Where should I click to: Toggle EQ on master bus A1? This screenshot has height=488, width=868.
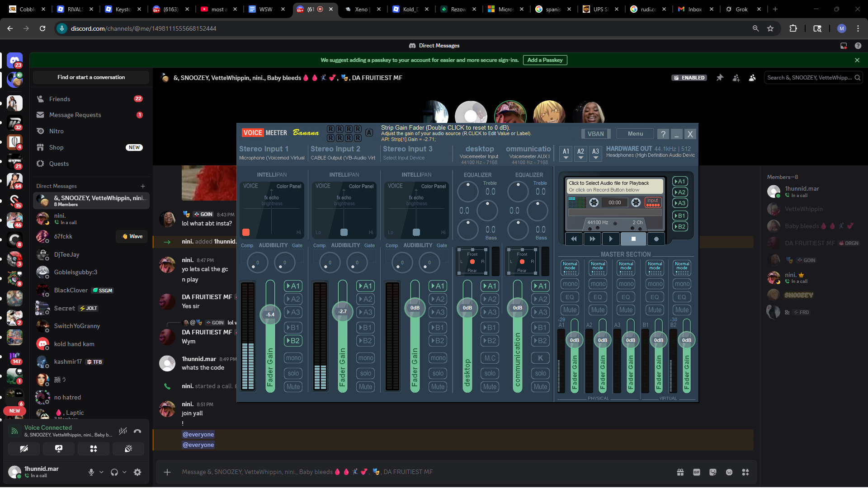570,297
